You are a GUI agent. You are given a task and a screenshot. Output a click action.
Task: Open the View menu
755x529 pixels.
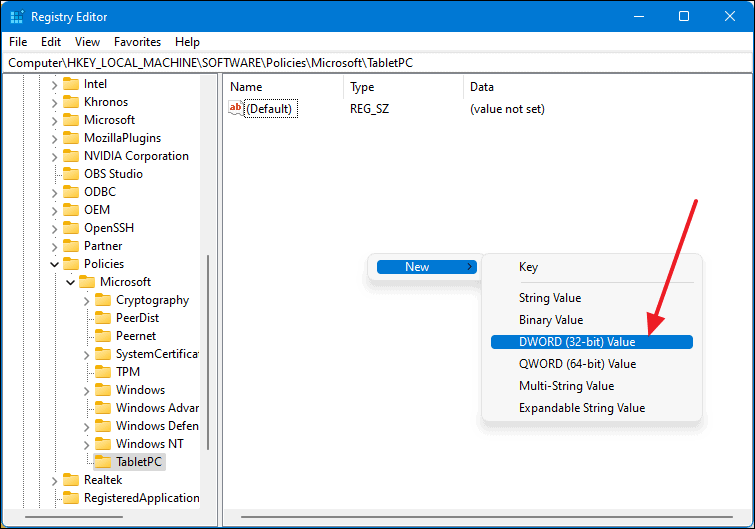pos(87,42)
